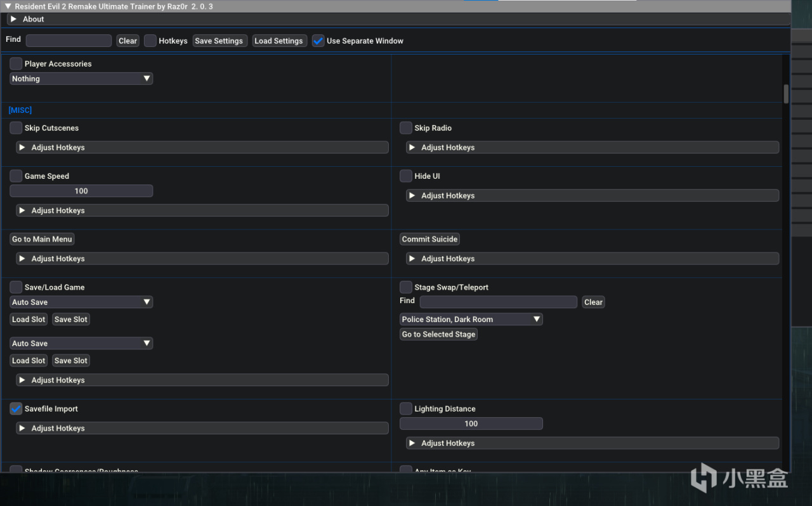Expand Adjust Hotkeys under Save/Load Game
Image resolution: width=812 pixels, height=506 pixels.
[x=202, y=380]
